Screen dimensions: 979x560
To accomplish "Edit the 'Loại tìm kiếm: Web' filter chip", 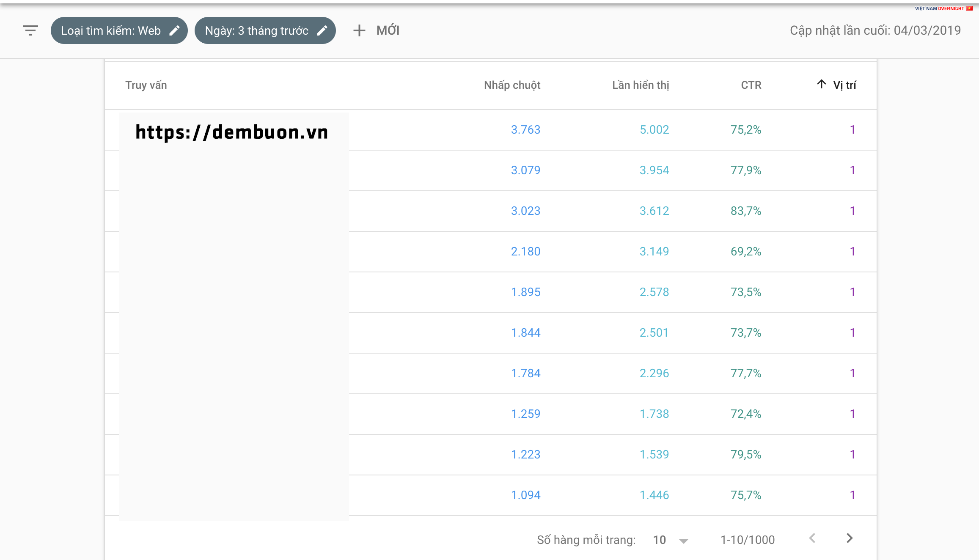I will [119, 30].
